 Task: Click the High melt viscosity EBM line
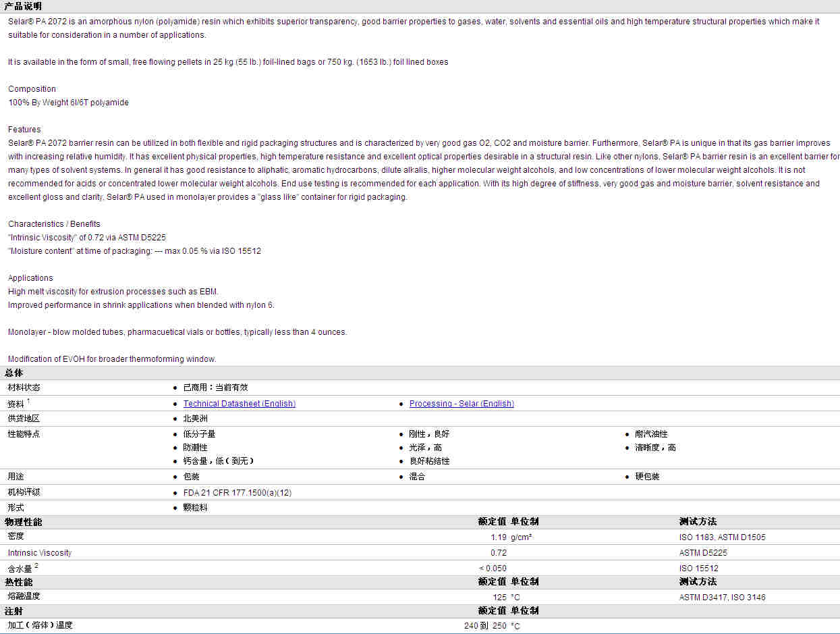coord(113,292)
